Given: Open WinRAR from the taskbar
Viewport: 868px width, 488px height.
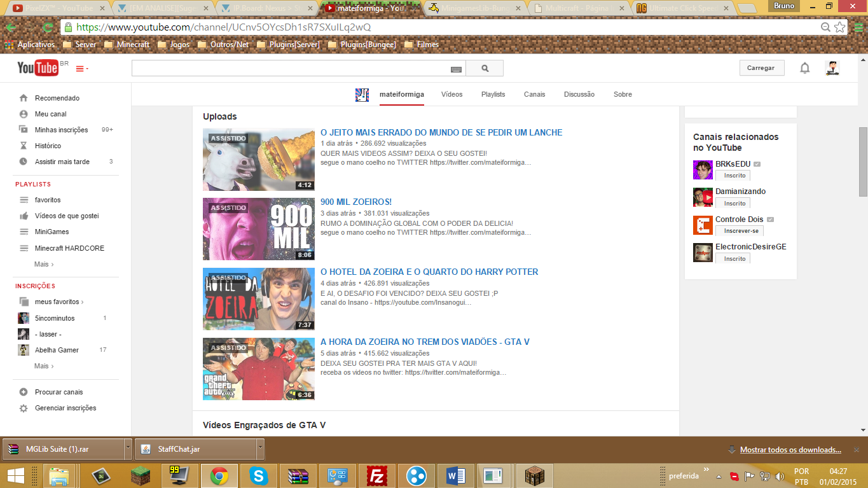Looking at the screenshot, I should pyautogui.click(x=298, y=476).
